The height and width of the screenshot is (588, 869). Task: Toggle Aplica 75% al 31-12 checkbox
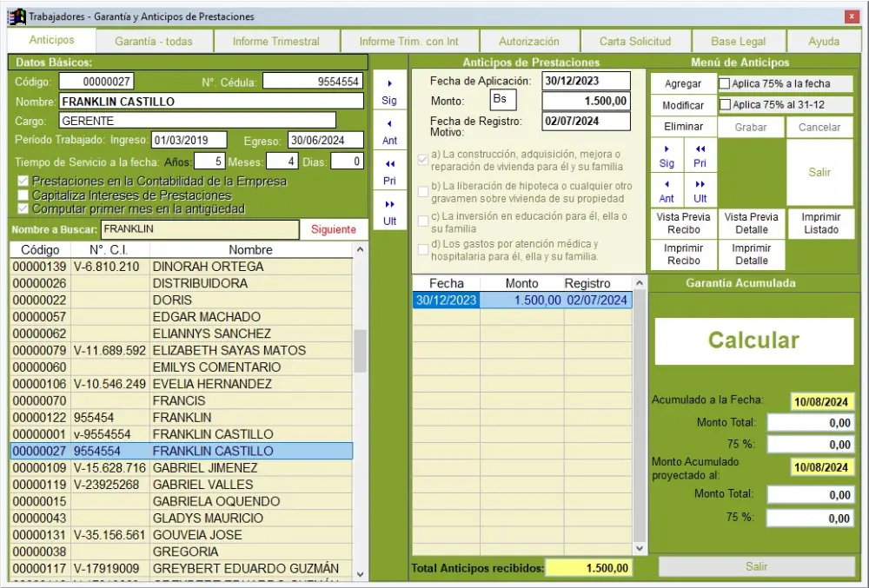725,105
